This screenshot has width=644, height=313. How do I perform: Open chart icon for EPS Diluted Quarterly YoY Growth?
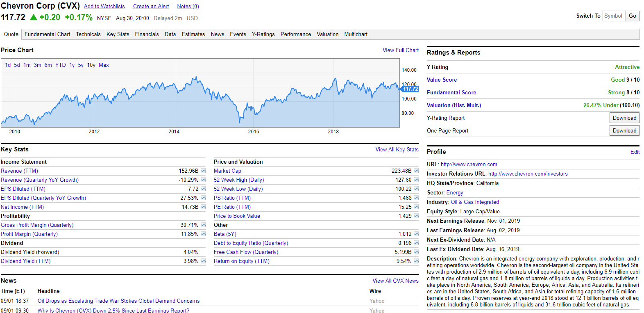point(203,198)
